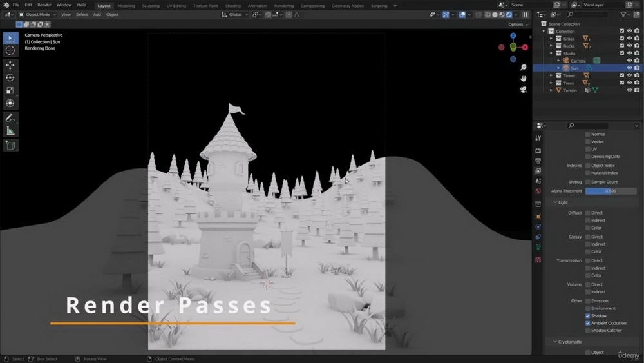This screenshot has height=363, width=644.
Task: Enable the Denoising Data checkbox
Action: [588, 156]
